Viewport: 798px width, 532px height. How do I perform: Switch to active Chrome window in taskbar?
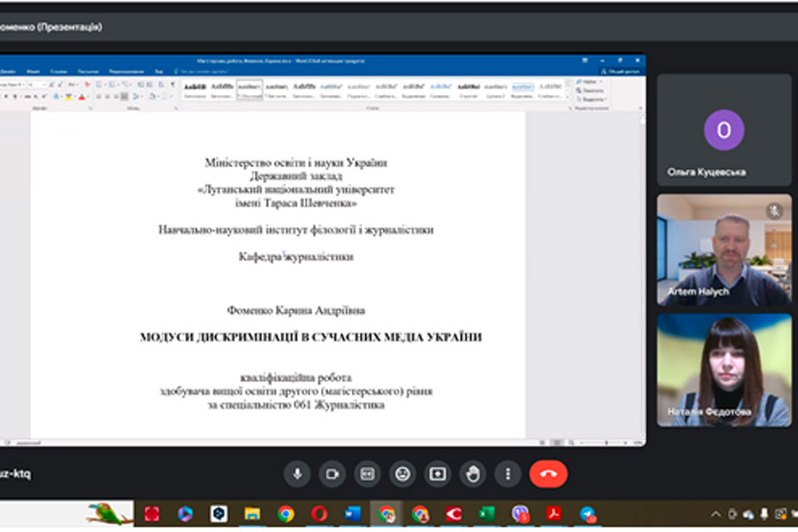(387, 514)
